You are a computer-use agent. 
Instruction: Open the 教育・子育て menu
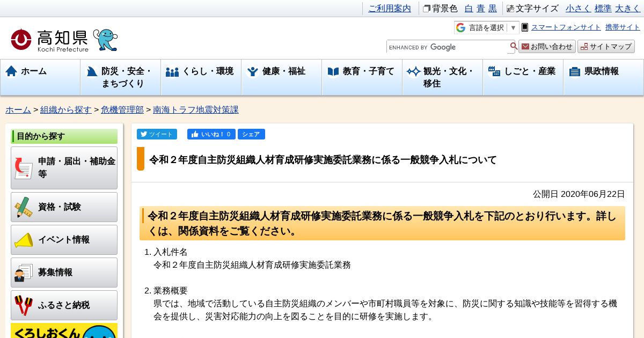(x=362, y=77)
